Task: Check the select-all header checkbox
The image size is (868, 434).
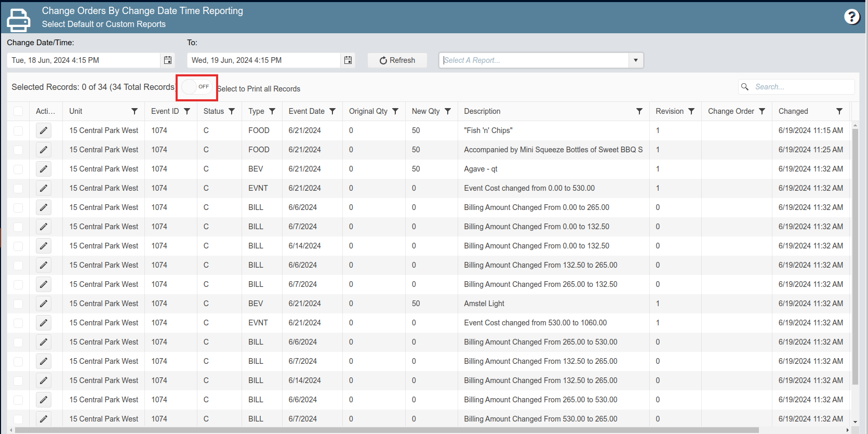Action: (18, 111)
